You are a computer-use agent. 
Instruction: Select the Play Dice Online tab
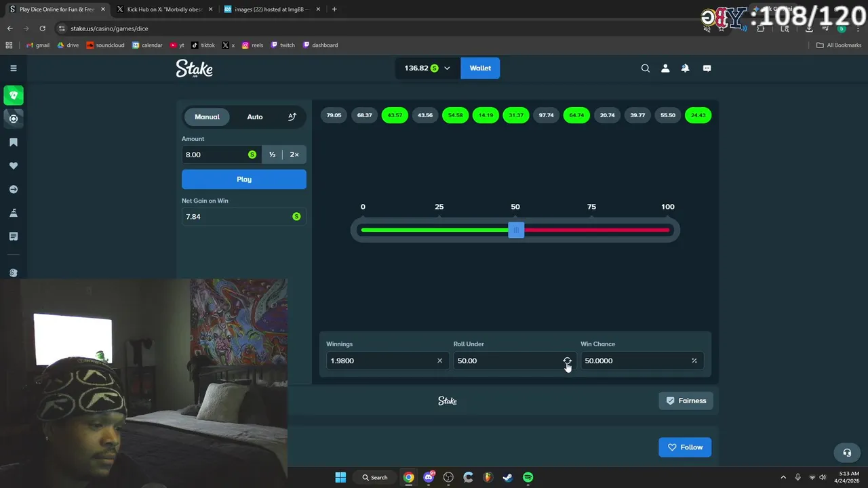pyautogui.click(x=57, y=9)
